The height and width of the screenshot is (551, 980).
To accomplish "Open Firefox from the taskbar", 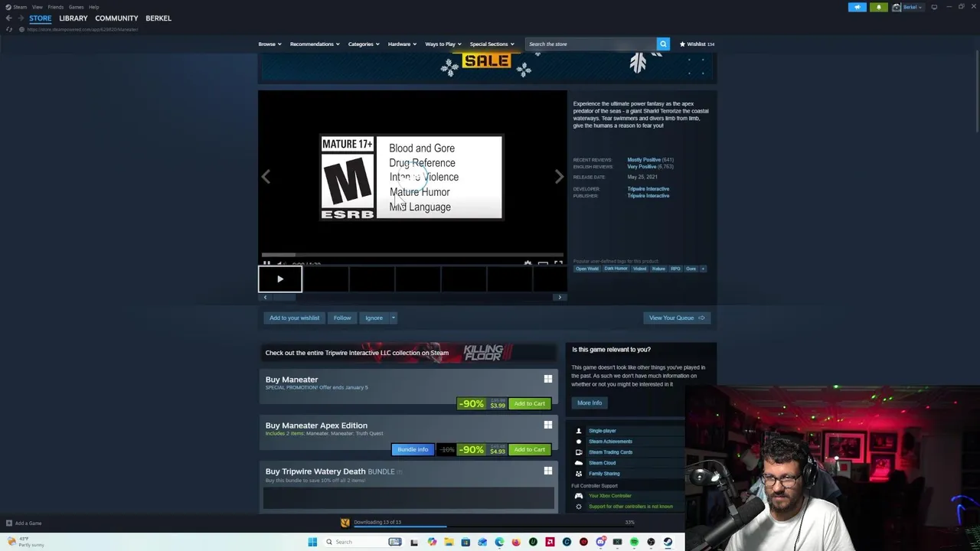I will pos(516,542).
